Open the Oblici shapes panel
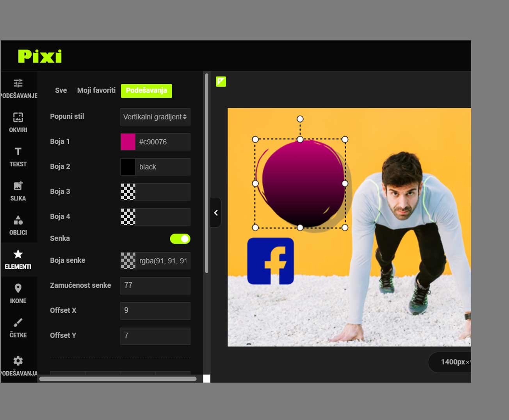This screenshot has height=420, width=509. pos(18,225)
